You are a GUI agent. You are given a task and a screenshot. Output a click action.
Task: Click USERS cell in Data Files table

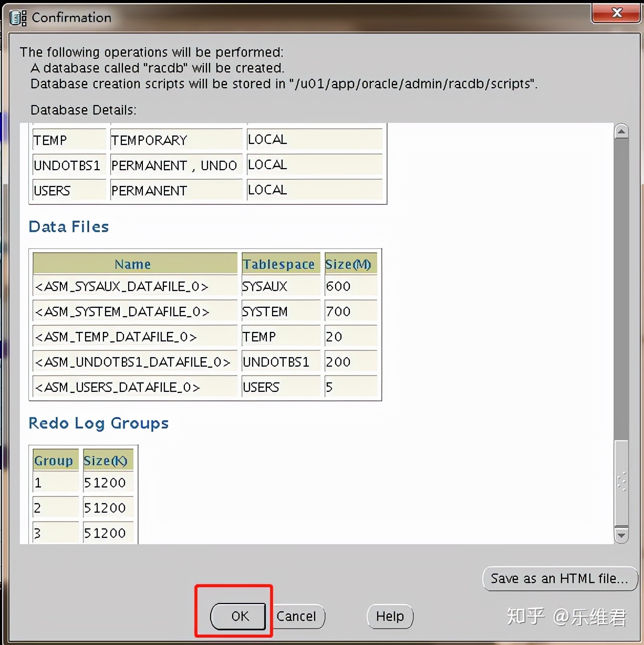point(281,388)
